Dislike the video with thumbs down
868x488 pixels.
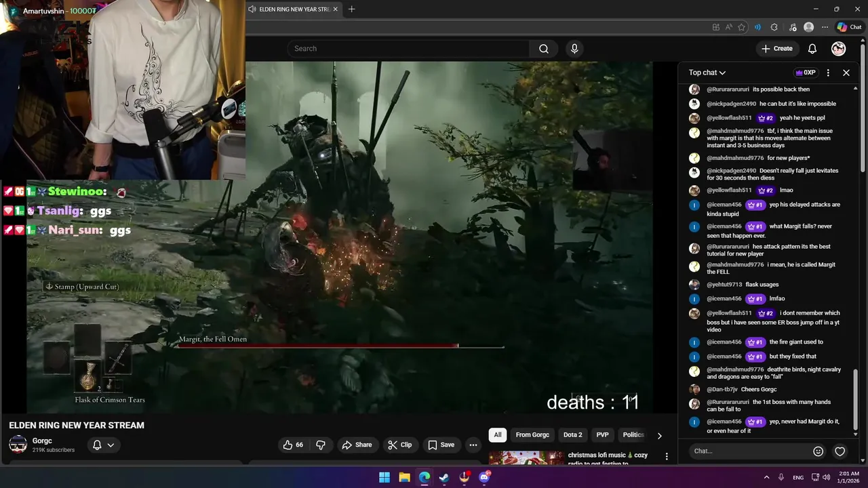point(321,445)
